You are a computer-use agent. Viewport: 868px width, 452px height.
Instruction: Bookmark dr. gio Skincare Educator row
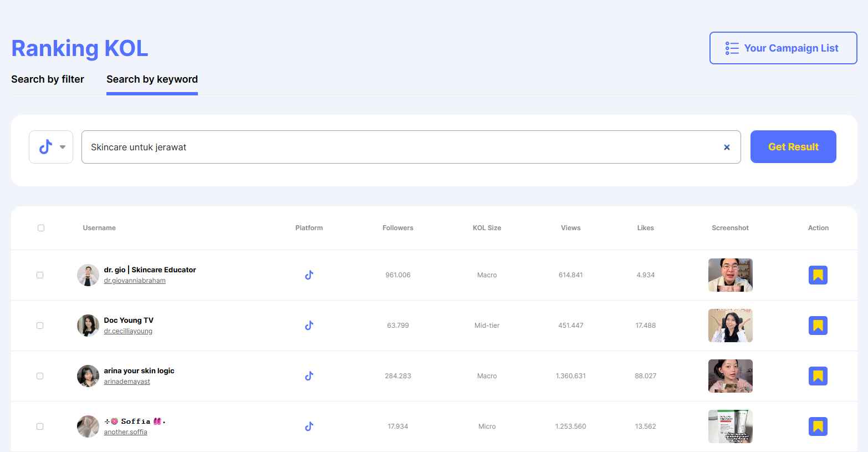click(818, 275)
